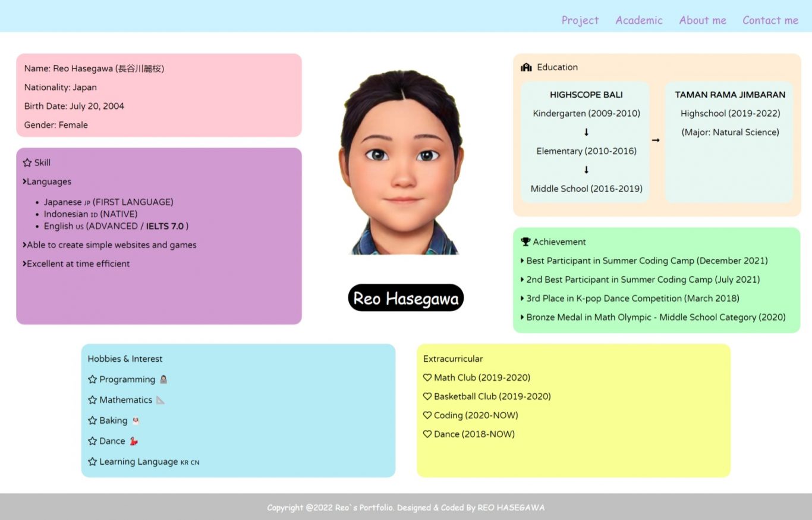Open the About me page link

coord(703,20)
